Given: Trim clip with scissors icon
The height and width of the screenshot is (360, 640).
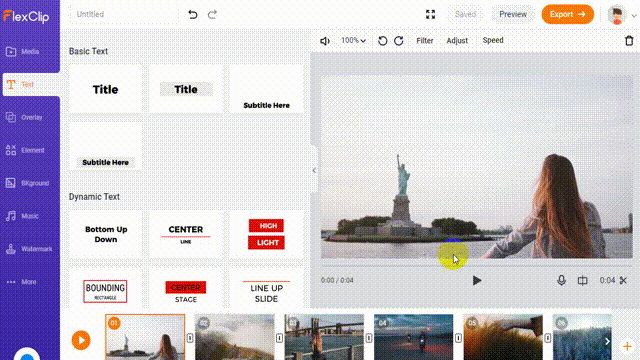Looking at the screenshot, I should 623,280.
